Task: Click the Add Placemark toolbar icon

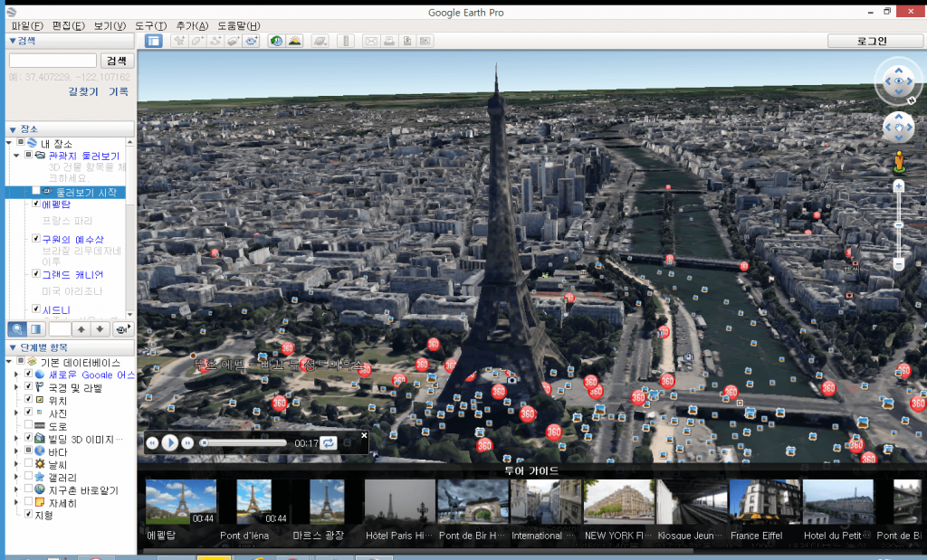Action: click(179, 41)
